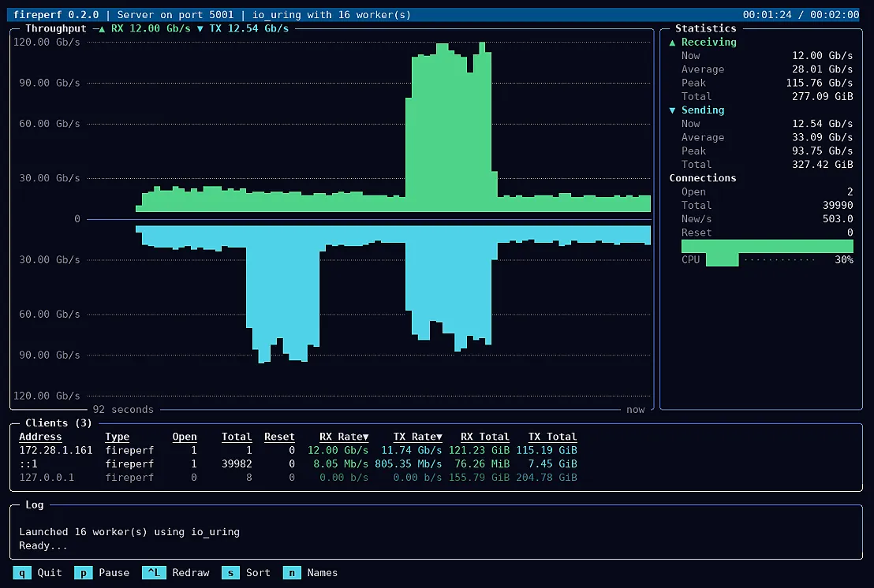Click the RX Total column header

pos(485,437)
